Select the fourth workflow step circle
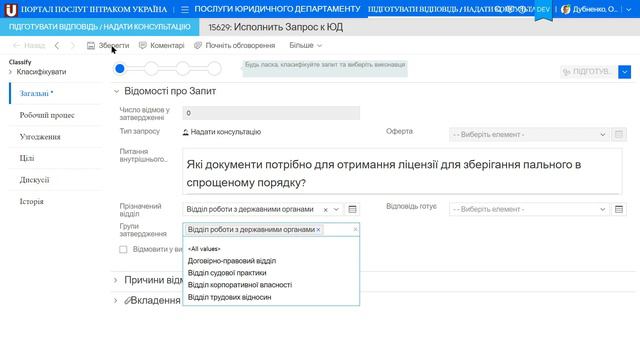The width and height of the screenshot is (640, 360). tap(214, 69)
